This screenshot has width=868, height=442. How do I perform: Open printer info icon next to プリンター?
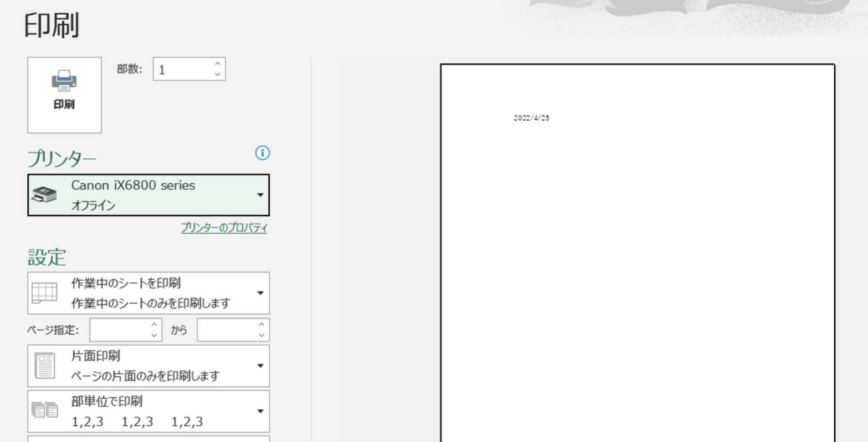262,153
